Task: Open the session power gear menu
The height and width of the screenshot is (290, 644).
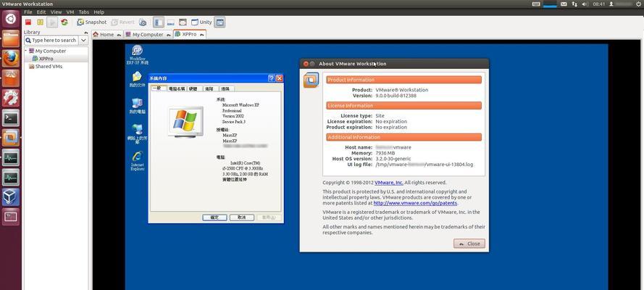Action: (x=640, y=4)
